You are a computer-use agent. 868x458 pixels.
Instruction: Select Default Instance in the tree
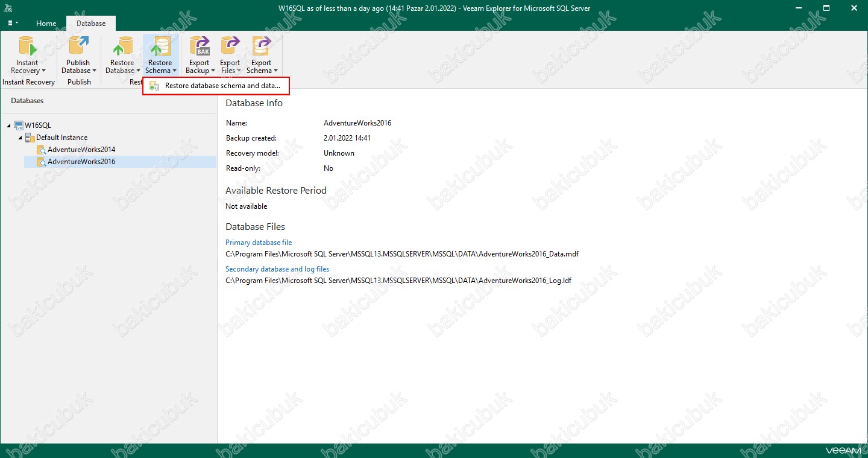(61, 138)
